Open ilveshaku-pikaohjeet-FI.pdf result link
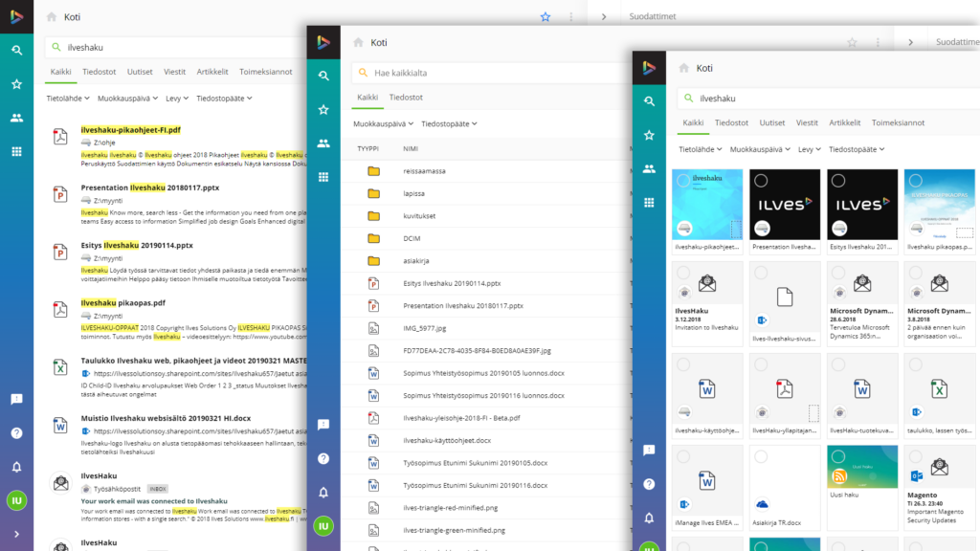 coord(130,130)
